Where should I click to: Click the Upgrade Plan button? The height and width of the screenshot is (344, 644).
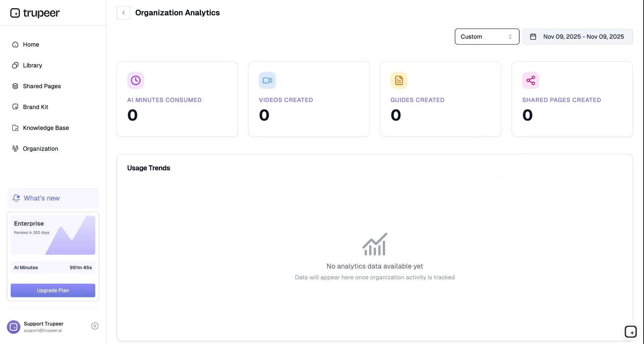pyautogui.click(x=53, y=290)
